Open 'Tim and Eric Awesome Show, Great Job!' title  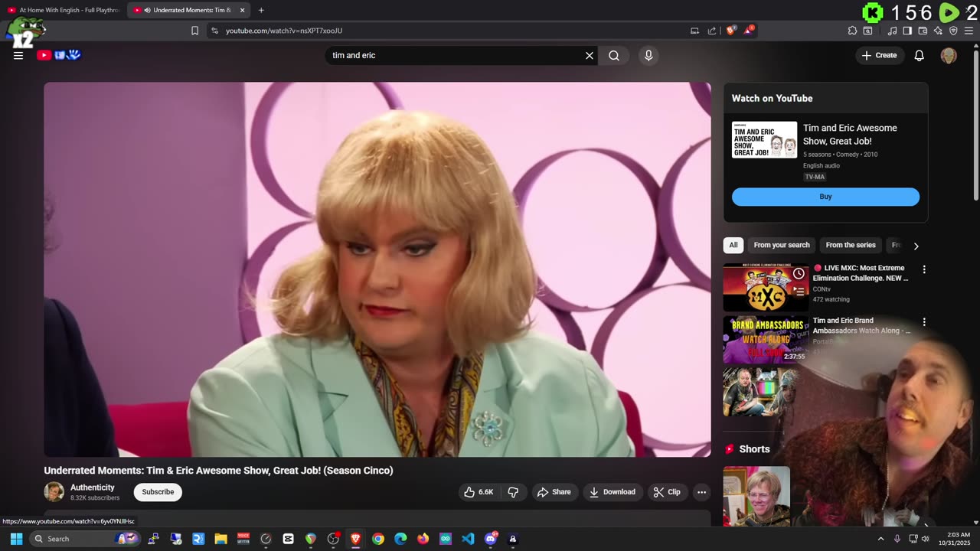click(x=850, y=135)
